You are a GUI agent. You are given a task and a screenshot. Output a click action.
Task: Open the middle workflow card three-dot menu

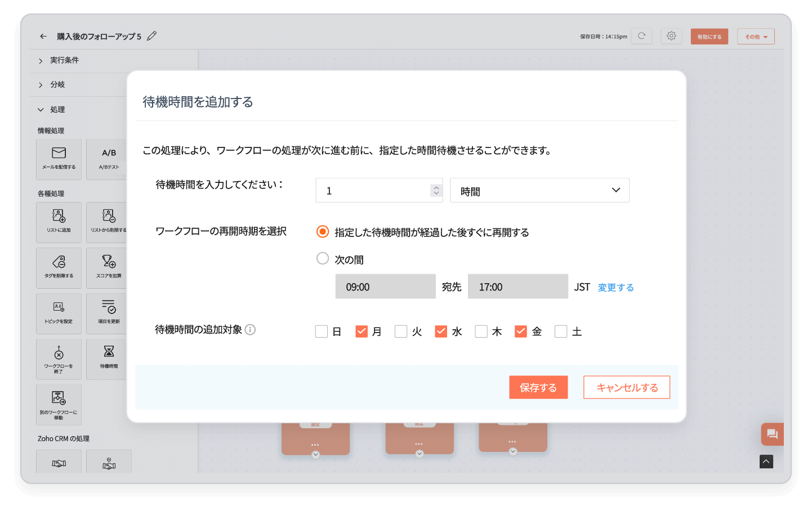tap(419, 444)
